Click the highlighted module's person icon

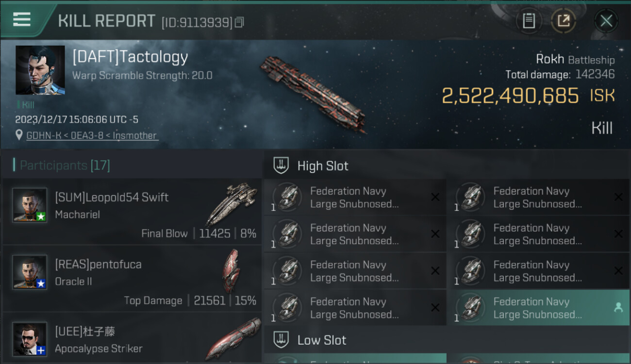click(x=618, y=307)
